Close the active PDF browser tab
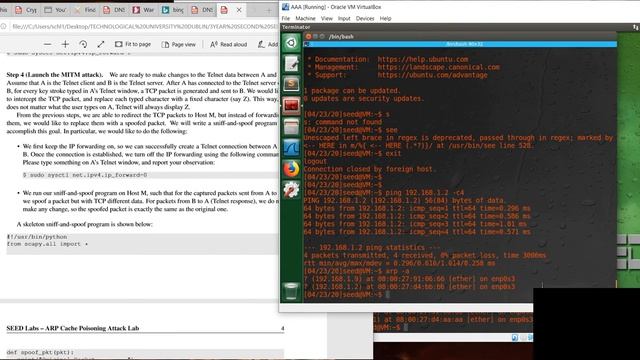 [x=239, y=10]
